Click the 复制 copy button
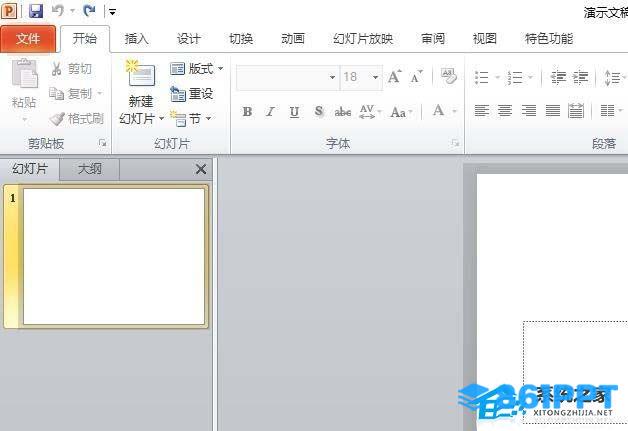This screenshot has width=628, height=431. 70,94
